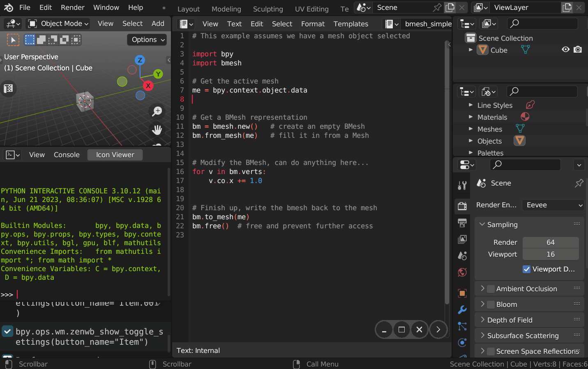The image size is (588, 369).
Task: Toggle the Viewport Denoising checkbox
Action: click(526, 269)
